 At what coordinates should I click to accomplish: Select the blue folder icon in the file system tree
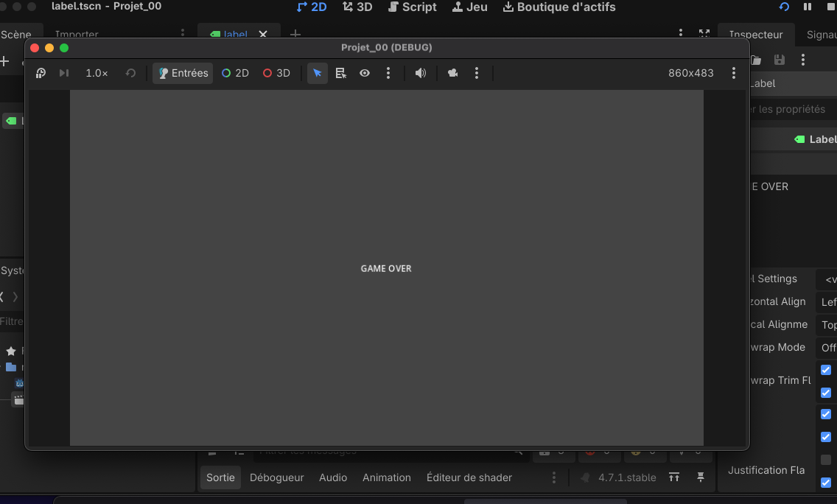tap(10, 367)
